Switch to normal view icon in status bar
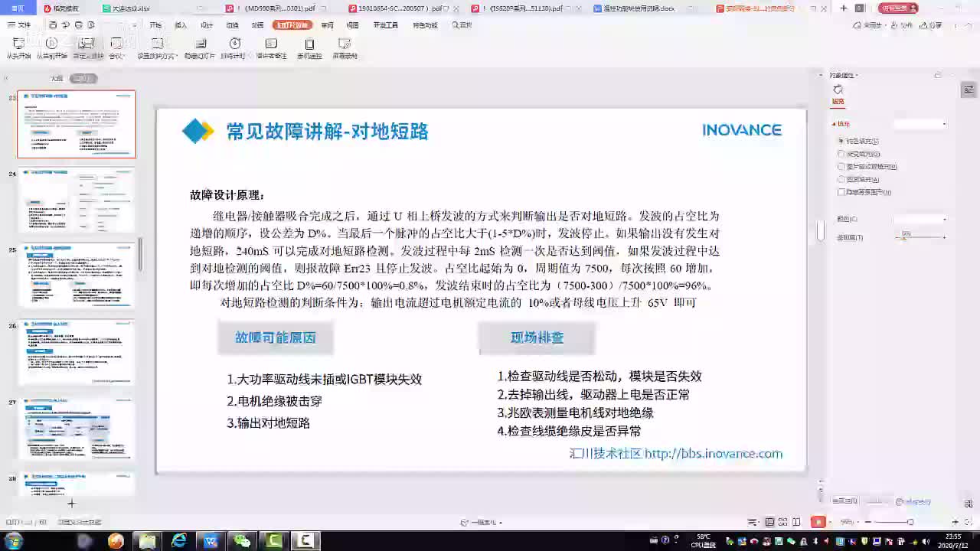The image size is (980, 551). (769, 522)
